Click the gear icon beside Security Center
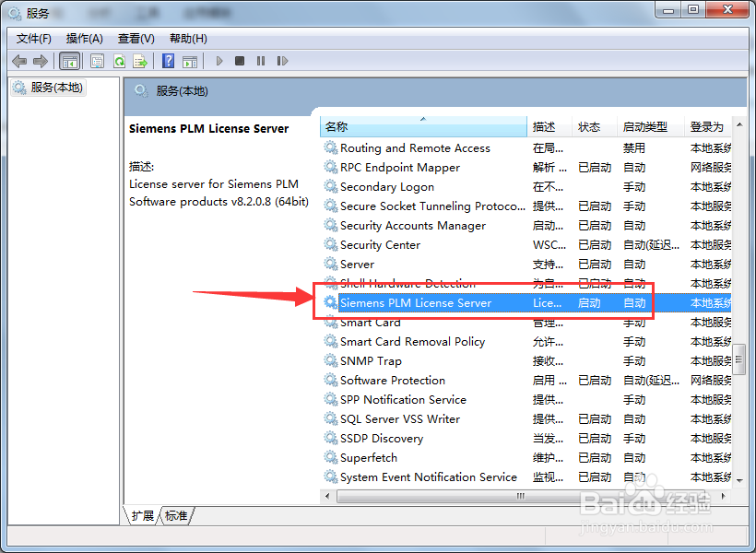 pyautogui.click(x=330, y=244)
